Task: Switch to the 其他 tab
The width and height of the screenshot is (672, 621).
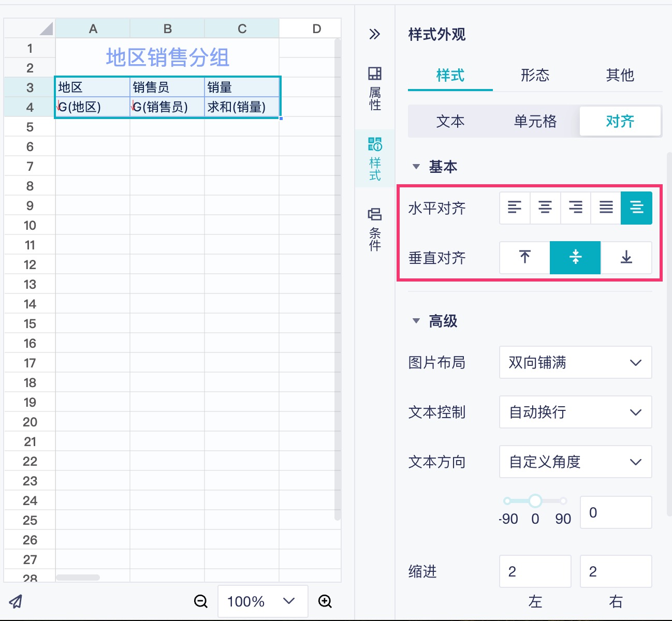Action: [620, 76]
